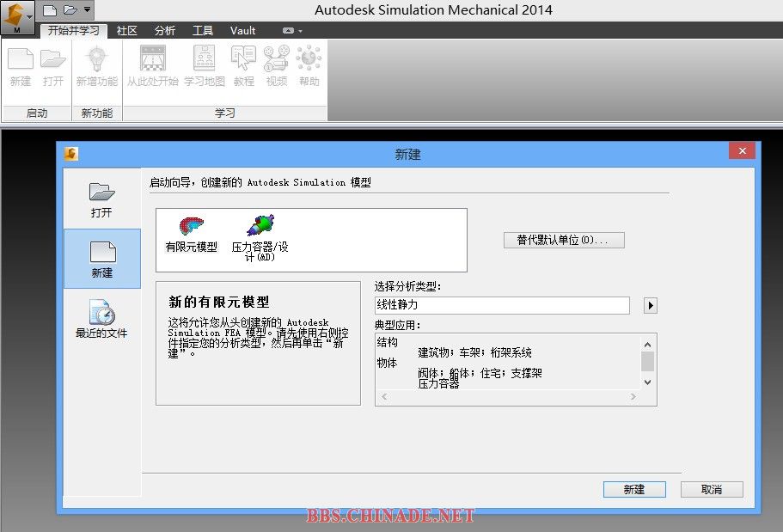Click the 学习 ribbon panel label
783x532 pixels.
(224, 113)
